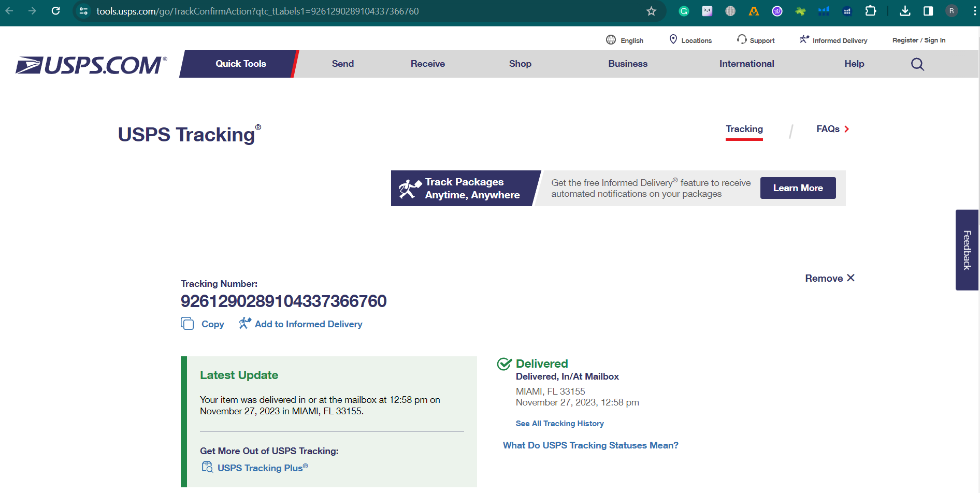Click the Informed Delivery runner icon near Add
The height and width of the screenshot is (493, 980).
pos(245,323)
